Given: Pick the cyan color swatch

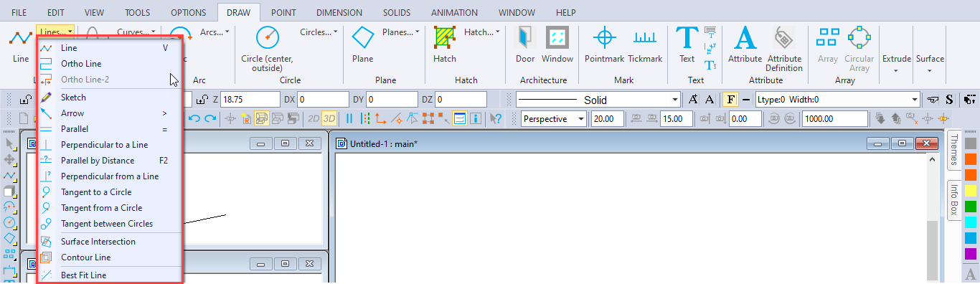Looking at the screenshot, I should tap(971, 222).
